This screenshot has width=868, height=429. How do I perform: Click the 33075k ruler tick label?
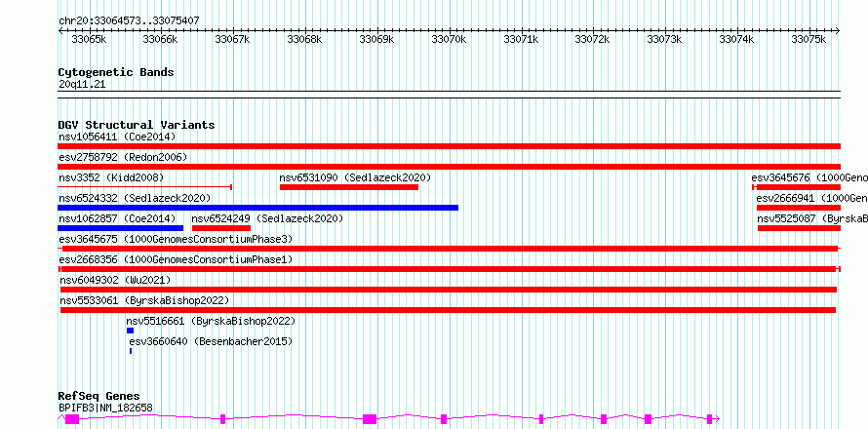point(809,39)
